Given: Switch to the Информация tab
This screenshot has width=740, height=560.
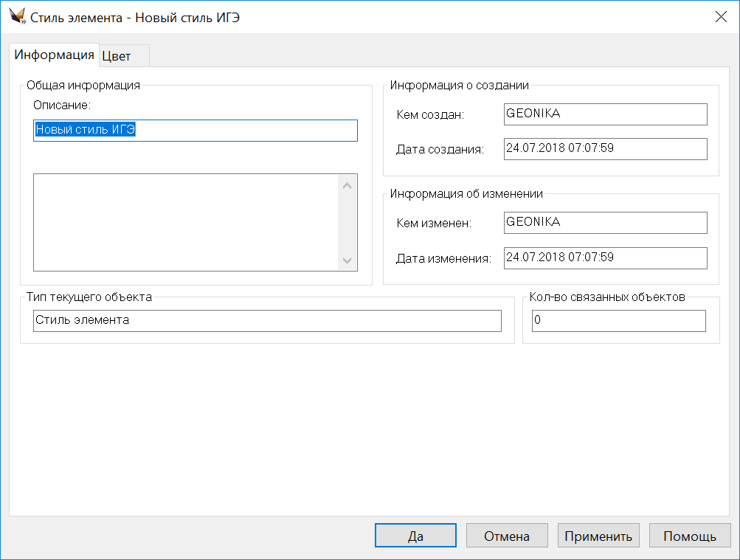Looking at the screenshot, I should (55, 55).
